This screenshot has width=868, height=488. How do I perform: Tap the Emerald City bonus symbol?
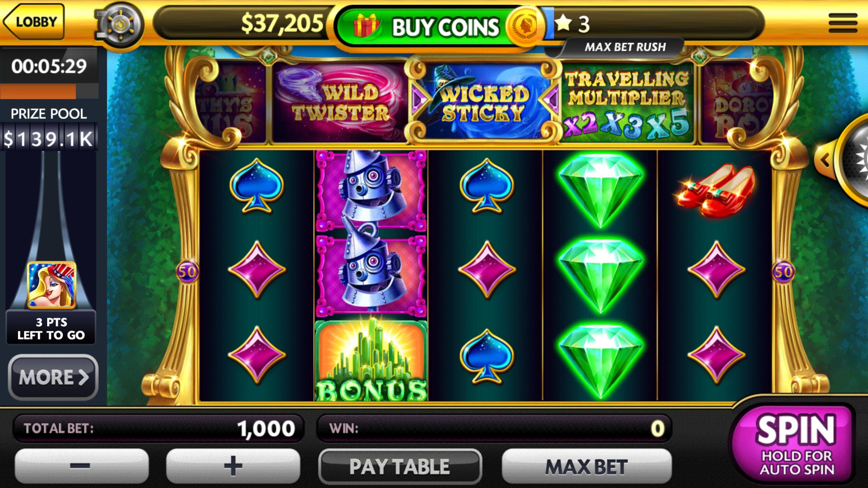coord(371,360)
